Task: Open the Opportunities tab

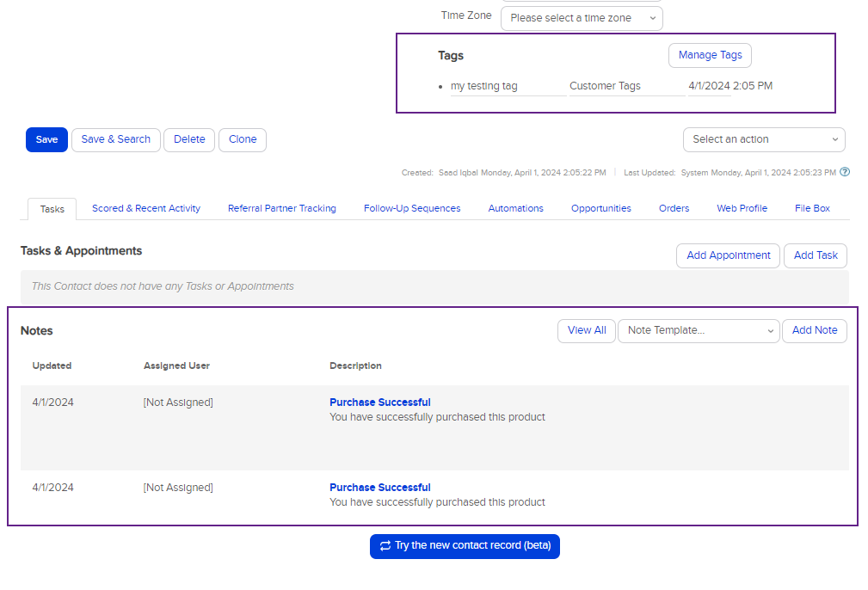Action: coord(600,209)
